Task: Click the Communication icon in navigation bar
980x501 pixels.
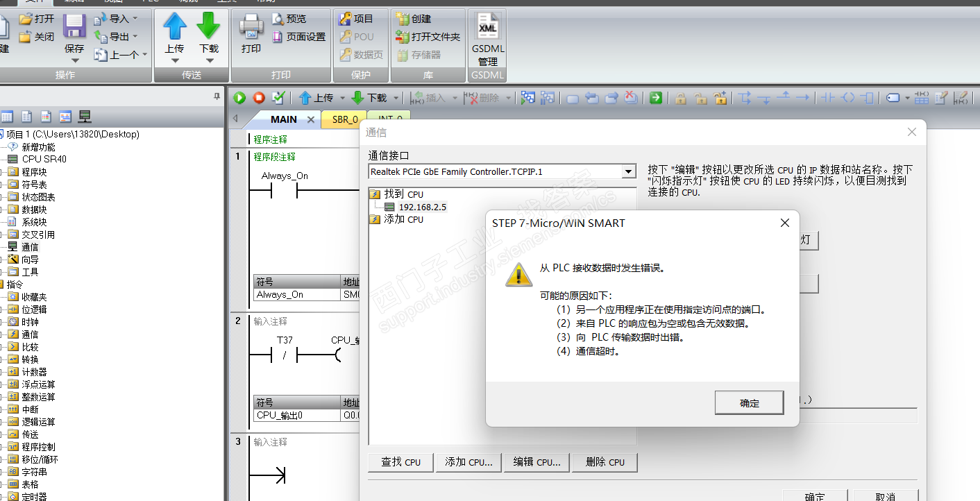Action: coord(85,117)
